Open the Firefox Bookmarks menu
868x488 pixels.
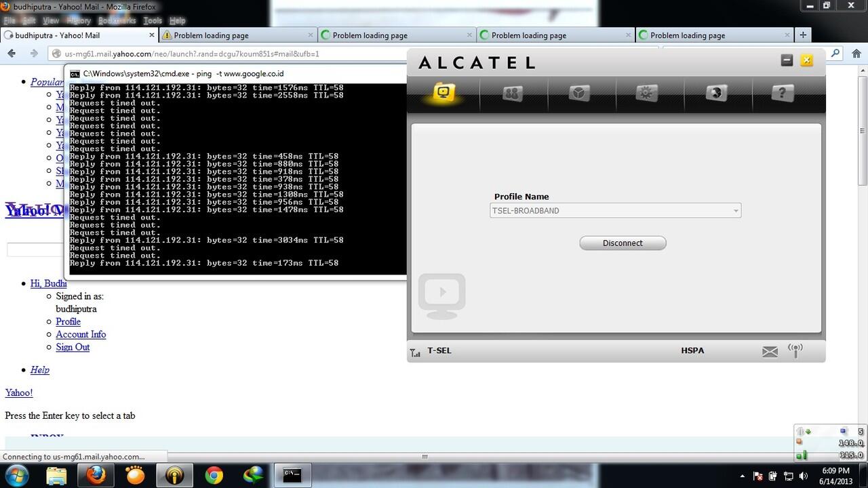click(117, 21)
